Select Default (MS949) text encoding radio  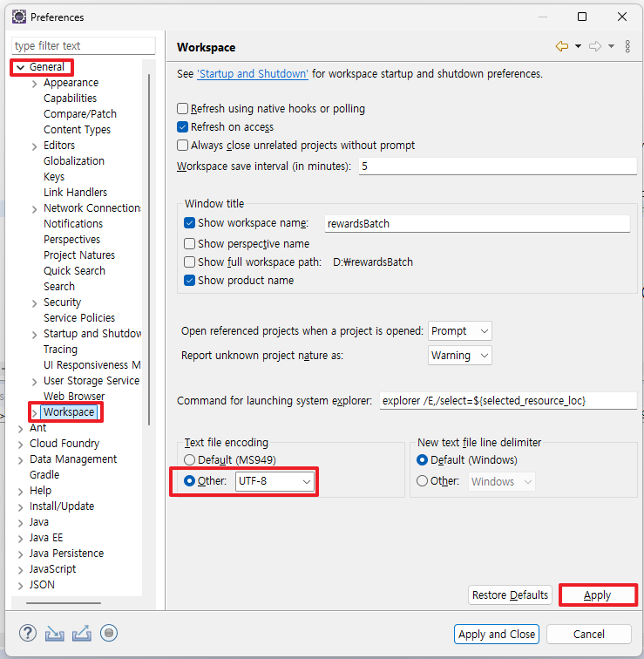point(190,460)
